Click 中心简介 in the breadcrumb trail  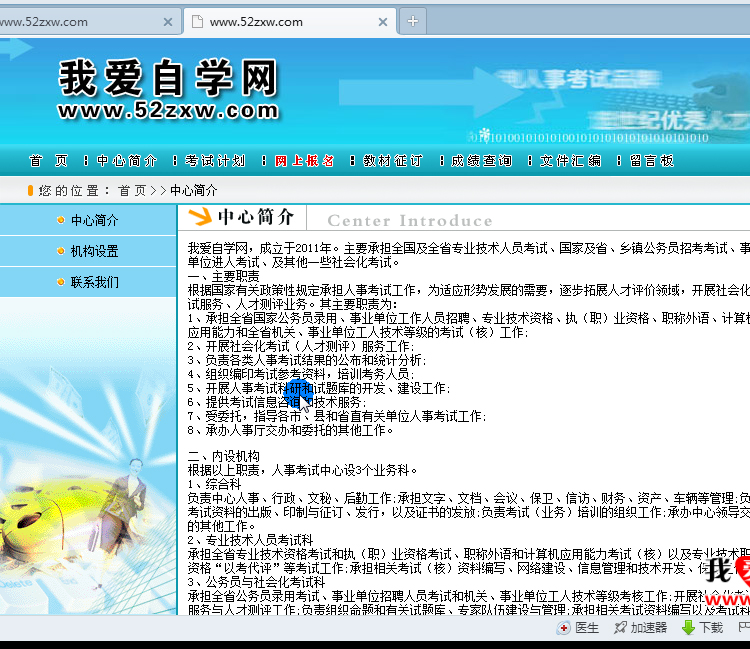click(194, 191)
